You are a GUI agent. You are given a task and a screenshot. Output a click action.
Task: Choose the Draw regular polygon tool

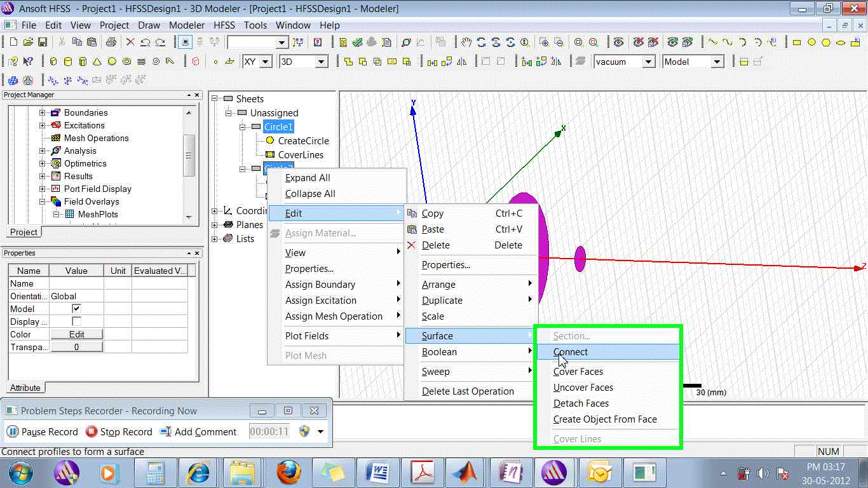click(x=826, y=43)
